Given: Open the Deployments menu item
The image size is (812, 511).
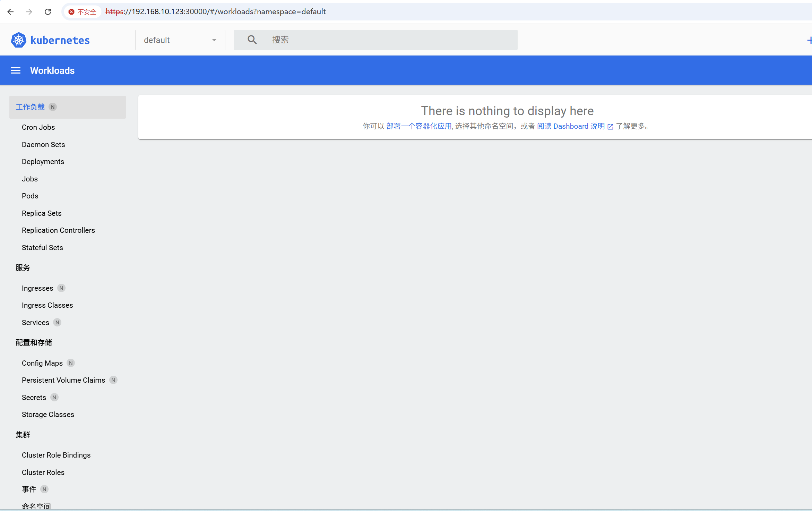Looking at the screenshot, I should tap(43, 162).
